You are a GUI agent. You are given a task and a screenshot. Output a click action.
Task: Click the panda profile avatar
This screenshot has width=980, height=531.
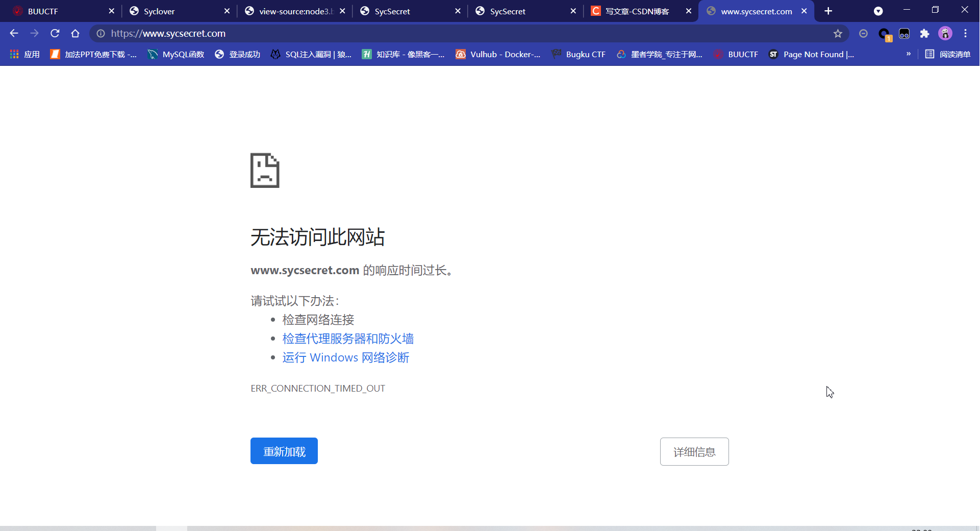click(x=945, y=33)
